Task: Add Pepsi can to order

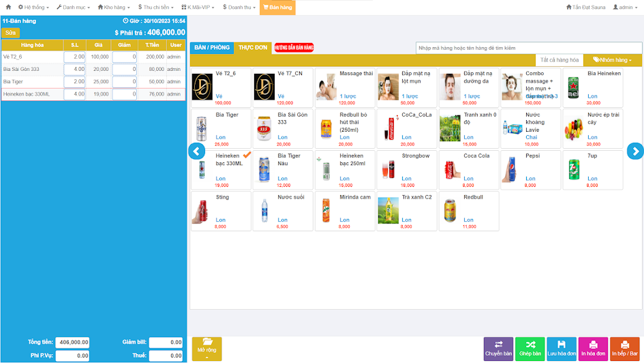Action: coord(531,170)
